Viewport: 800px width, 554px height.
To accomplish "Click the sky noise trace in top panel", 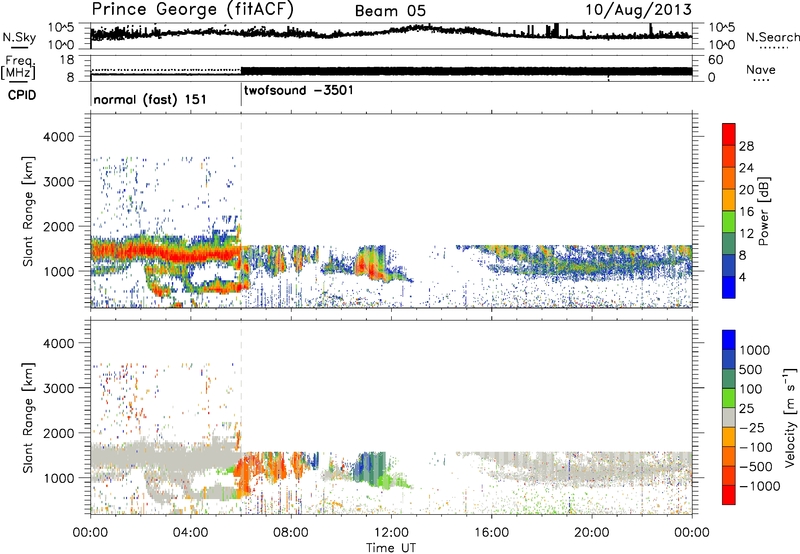I will pos(391,32).
